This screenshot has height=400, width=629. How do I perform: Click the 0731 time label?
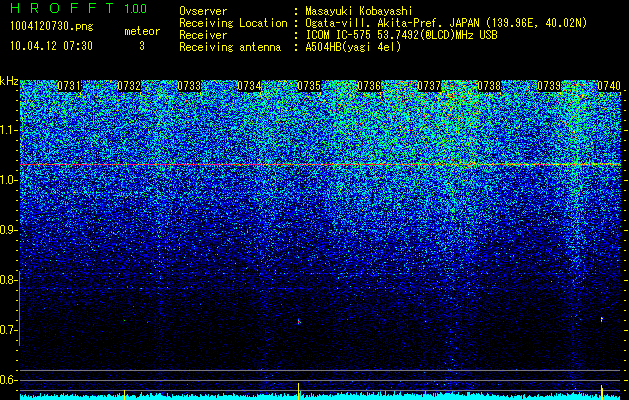coord(69,86)
